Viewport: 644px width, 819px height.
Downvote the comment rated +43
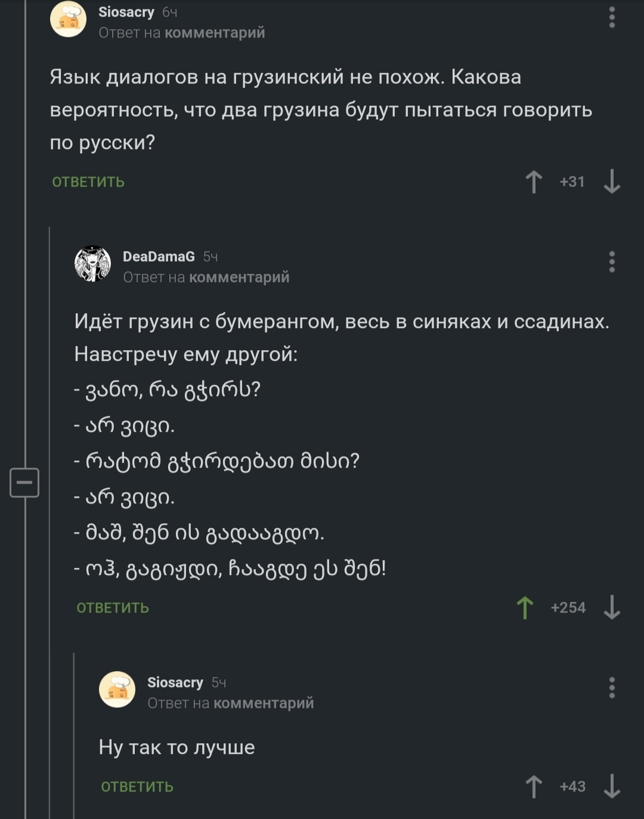coord(612,787)
